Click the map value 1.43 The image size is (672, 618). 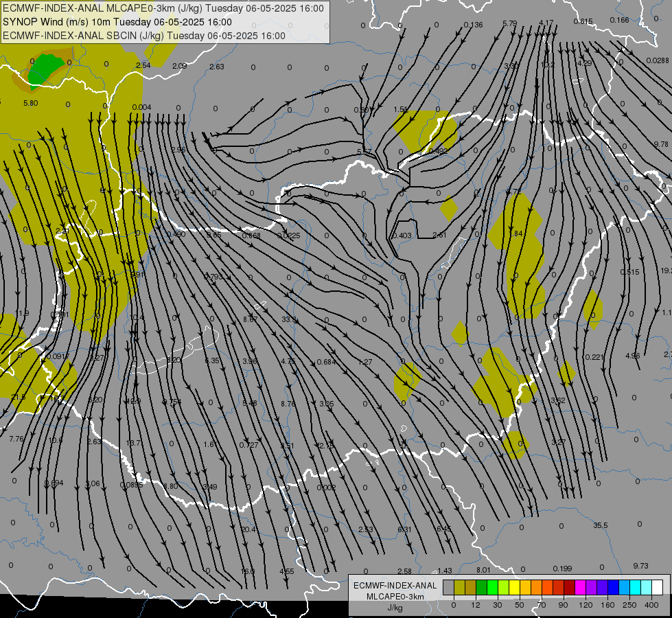coord(445,571)
